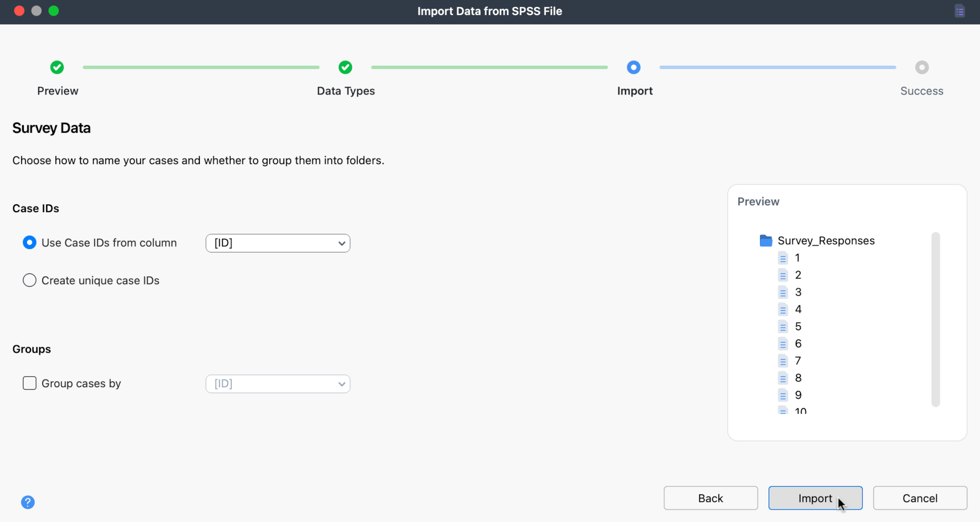Click the Survey_Responses folder icon

tap(766, 240)
